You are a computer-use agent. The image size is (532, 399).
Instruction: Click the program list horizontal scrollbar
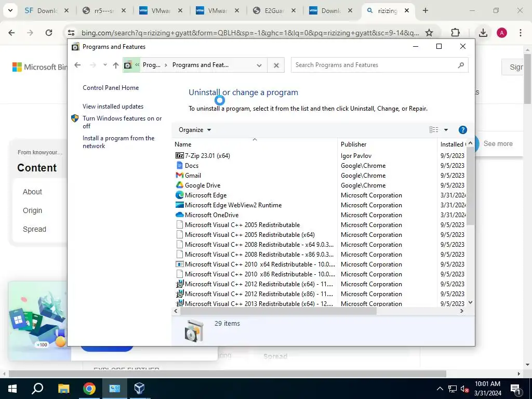[x=278, y=311]
